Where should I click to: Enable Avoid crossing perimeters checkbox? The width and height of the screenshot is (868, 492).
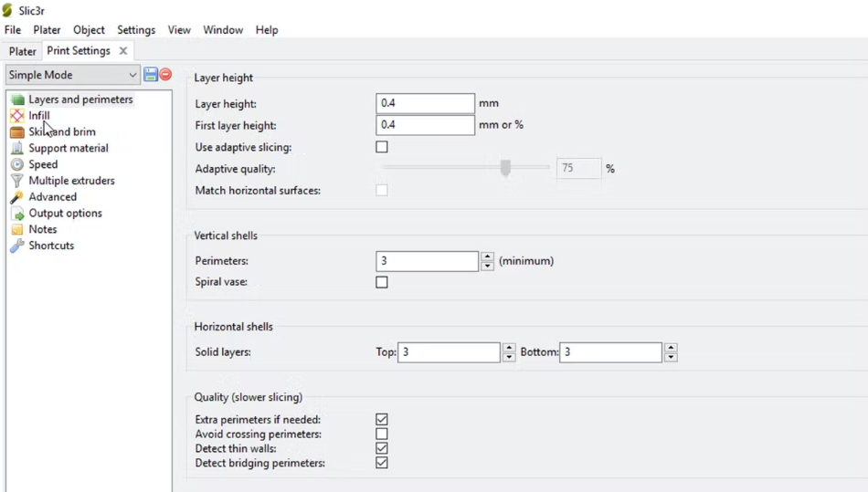tap(382, 434)
